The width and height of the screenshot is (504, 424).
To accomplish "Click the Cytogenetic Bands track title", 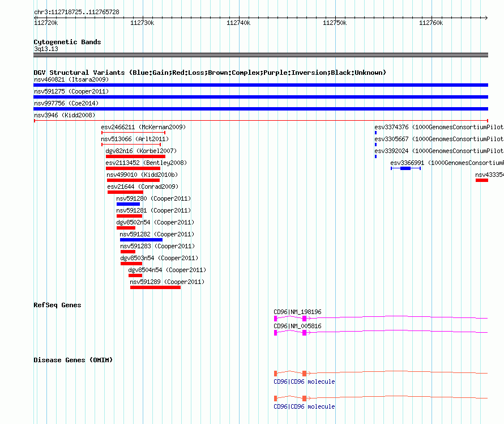I will click(x=67, y=42).
